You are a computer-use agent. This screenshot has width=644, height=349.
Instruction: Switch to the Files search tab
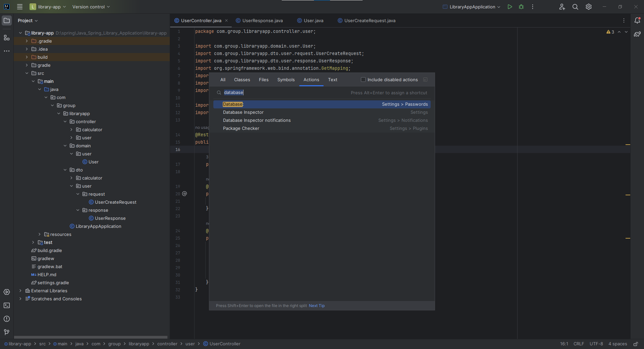coord(264,80)
